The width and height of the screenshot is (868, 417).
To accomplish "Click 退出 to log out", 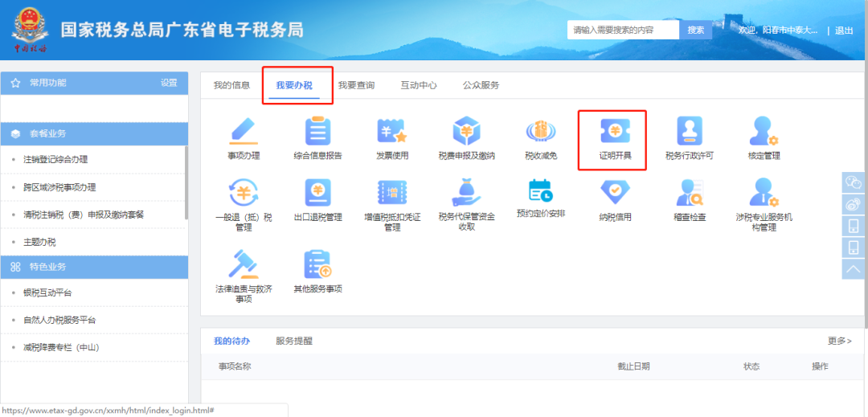I will (844, 31).
